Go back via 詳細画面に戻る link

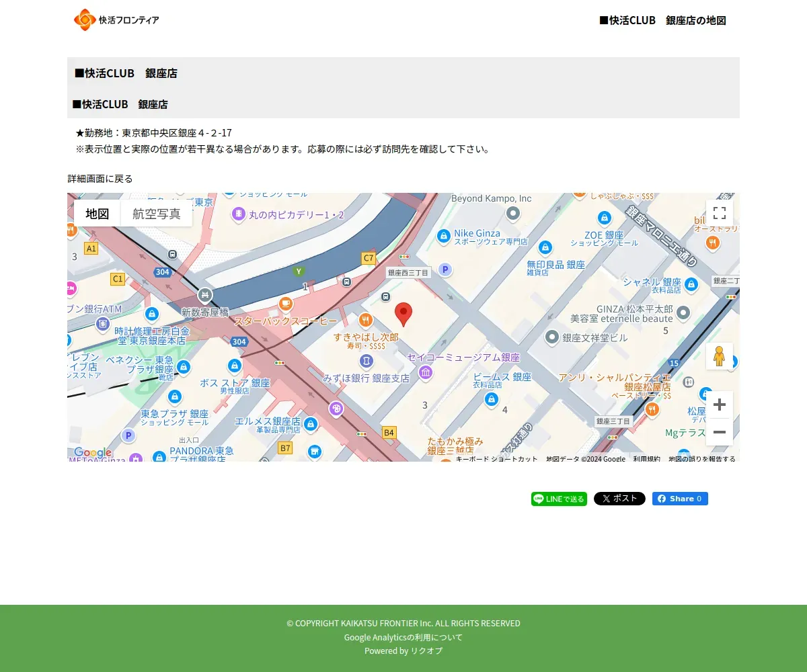(x=100, y=179)
